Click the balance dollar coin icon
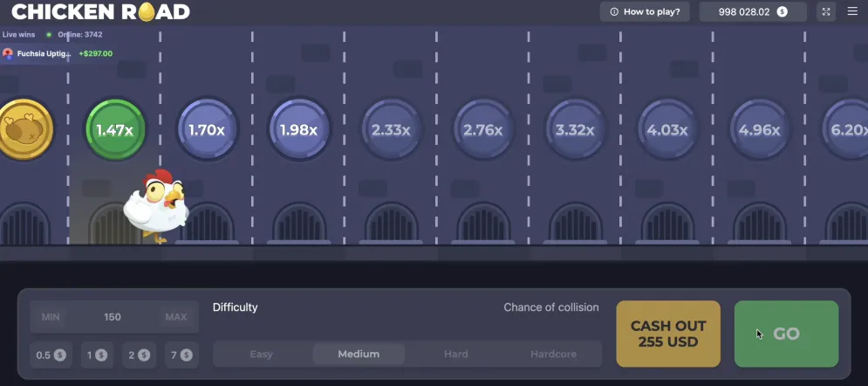The height and width of the screenshot is (386, 868). click(x=782, y=11)
